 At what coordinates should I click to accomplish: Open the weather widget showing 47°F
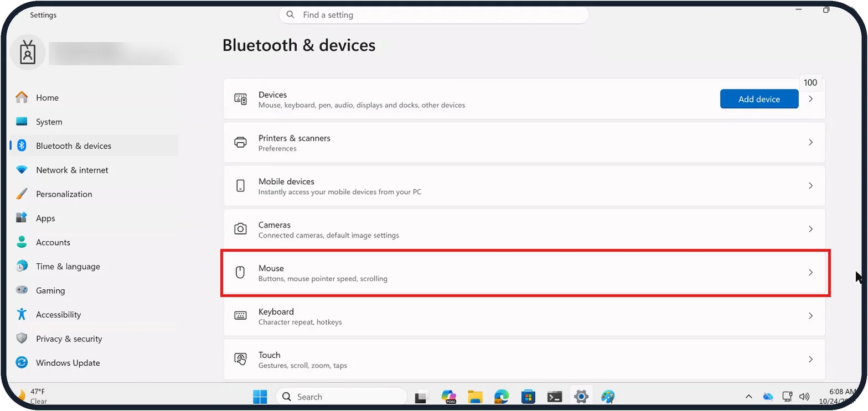(32, 396)
